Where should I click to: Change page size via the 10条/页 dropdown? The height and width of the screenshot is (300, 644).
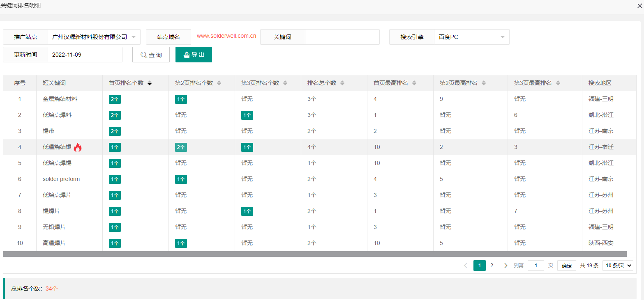[617, 266]
